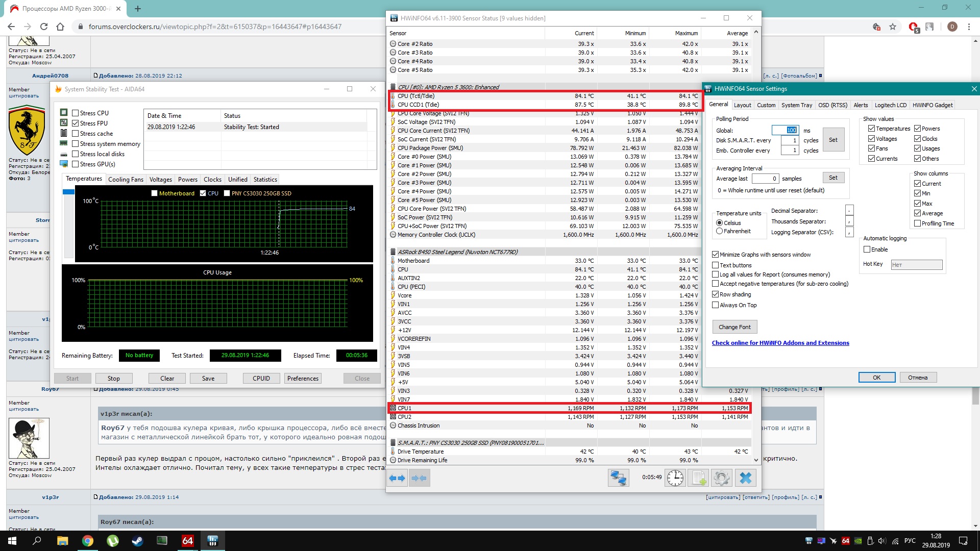Viewport: 980px width, 551px height.
Task: Bookmark this page with the star icon
Action: [x=893, y=27]
